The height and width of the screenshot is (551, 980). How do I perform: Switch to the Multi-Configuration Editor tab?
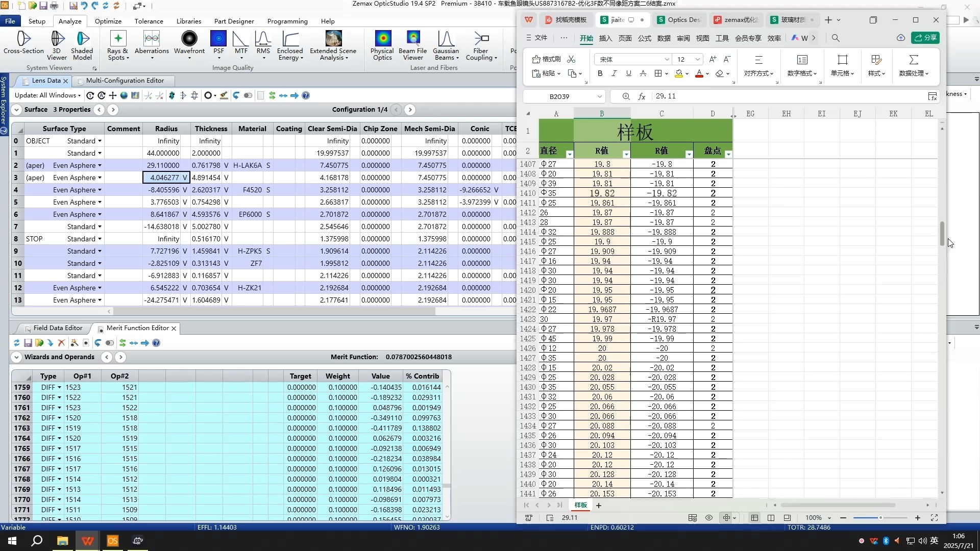125,81
